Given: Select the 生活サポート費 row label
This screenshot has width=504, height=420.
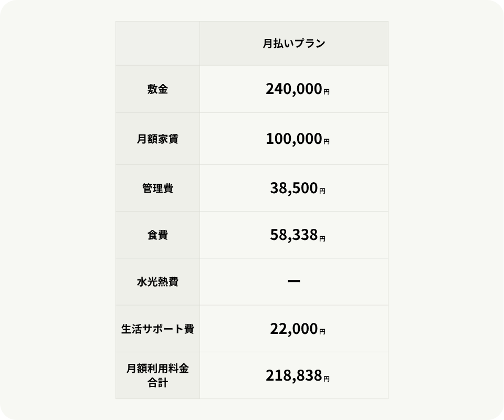Looking at the screenshot, I should click(157, 329).
